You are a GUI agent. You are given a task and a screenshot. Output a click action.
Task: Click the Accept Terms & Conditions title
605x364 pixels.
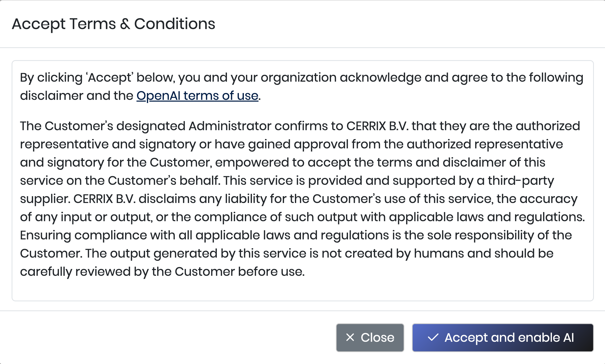pyautogui.click(x=113, y=24)
